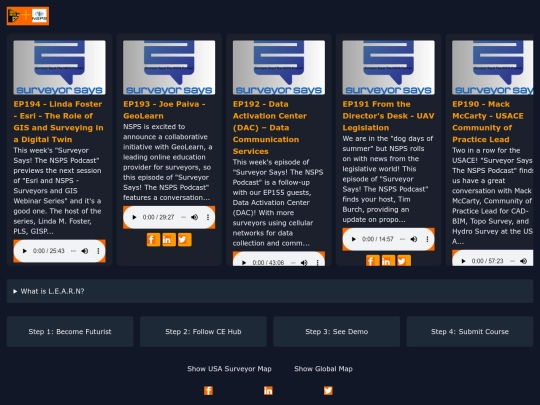540x405 pixels.
Task: Click EP193 description about GeoLearn
Action: (167, 162)
